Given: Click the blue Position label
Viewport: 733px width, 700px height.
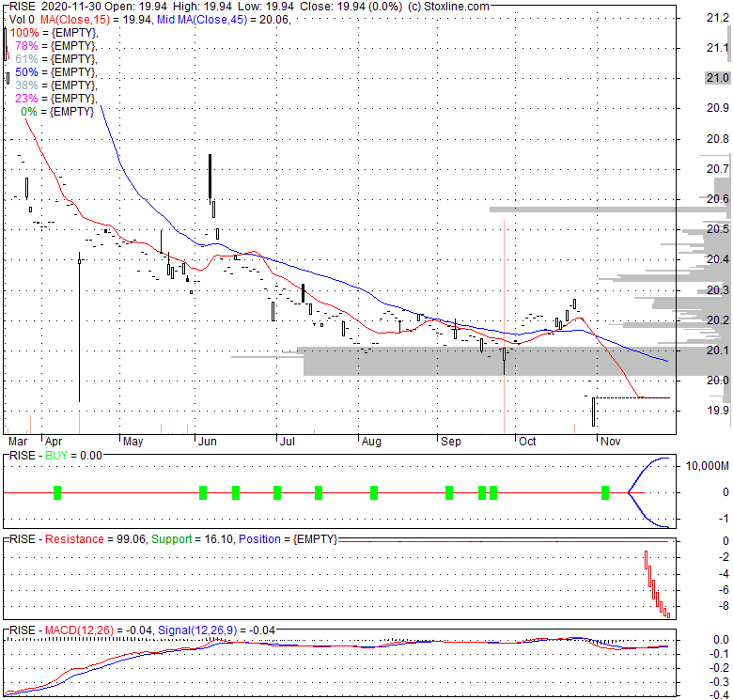Looking at the screenshot, I should pos(259,539).
